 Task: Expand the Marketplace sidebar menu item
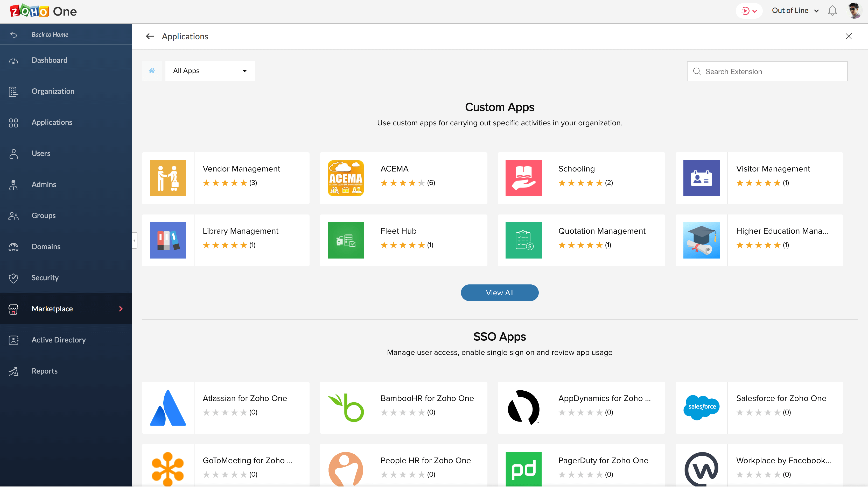[120, 309]
